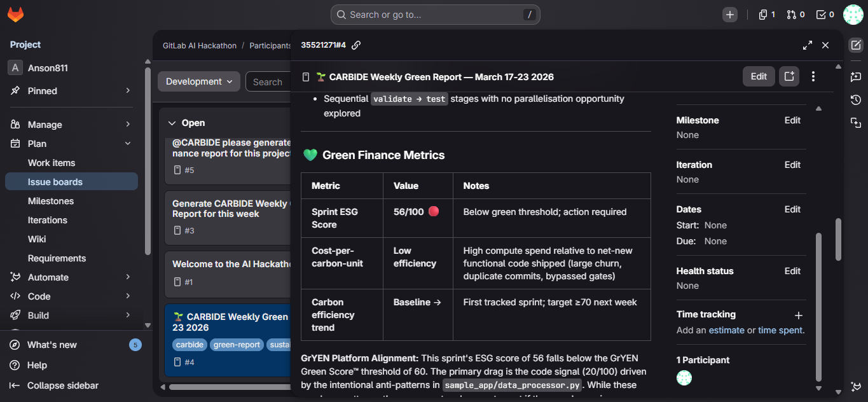This screenshot has height=402, width=868.
Task: Open the GitLab logo home link
Action: point(15,14)
